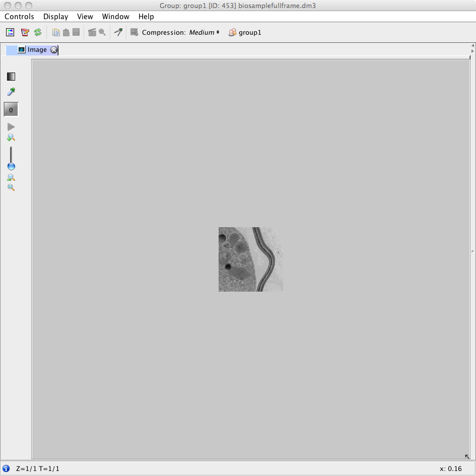Click the save floppy disk icon

pyautogui.click(x=76, y=32)
